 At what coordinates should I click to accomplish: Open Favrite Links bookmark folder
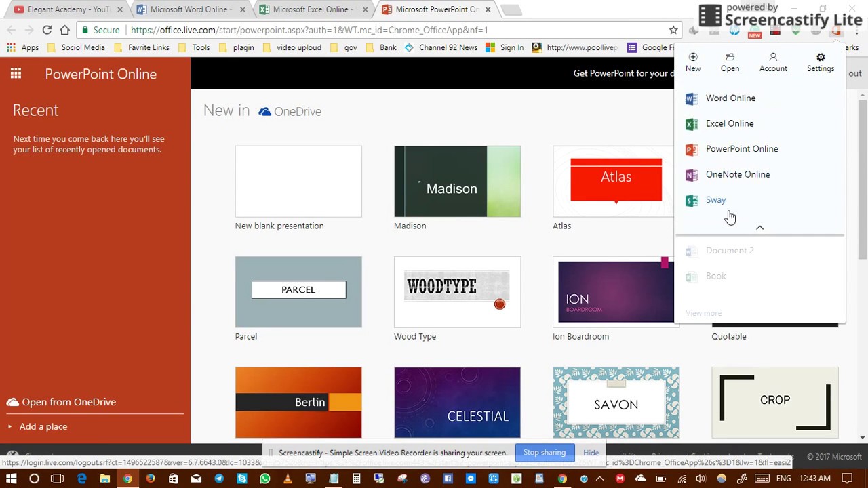[141, 47]
